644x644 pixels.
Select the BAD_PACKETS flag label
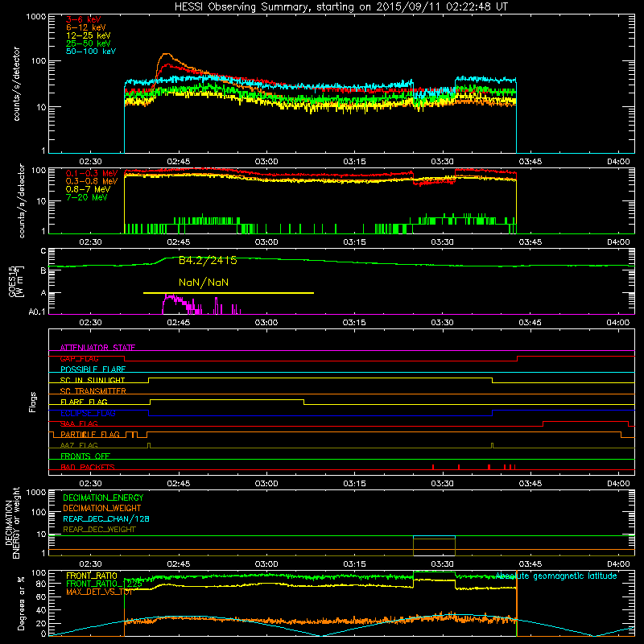coord(88,467)
